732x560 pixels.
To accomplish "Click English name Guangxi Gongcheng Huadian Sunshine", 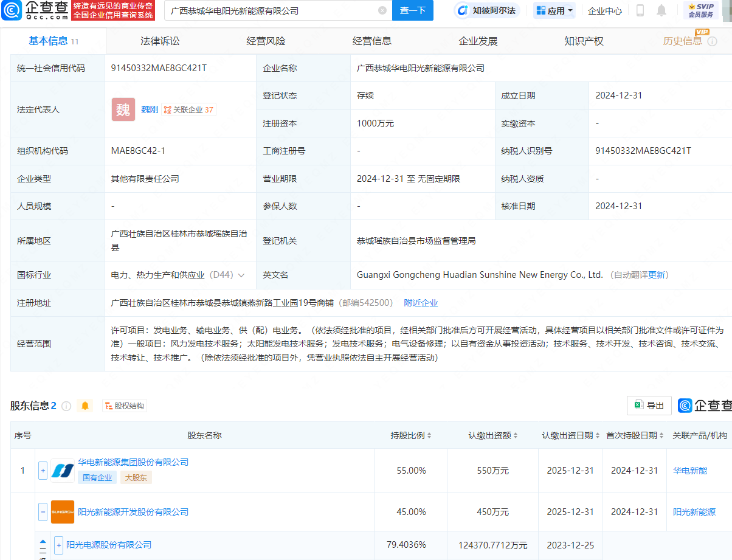I will pyautogui.click(x=480, y=275).
